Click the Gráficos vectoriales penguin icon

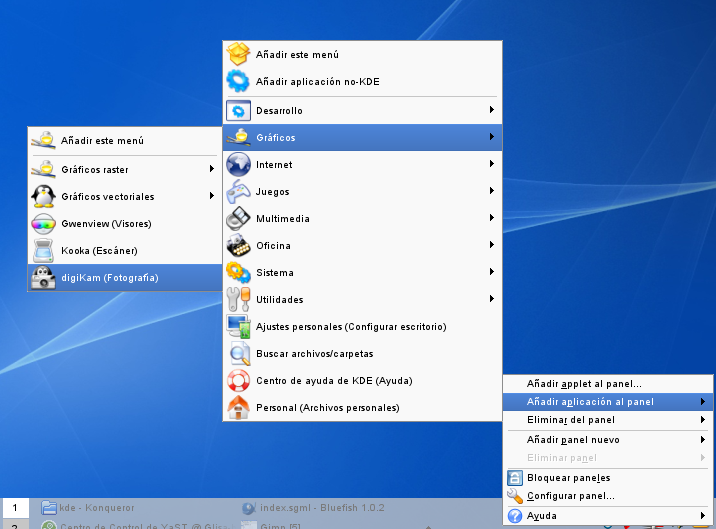(x=43, y=197)
